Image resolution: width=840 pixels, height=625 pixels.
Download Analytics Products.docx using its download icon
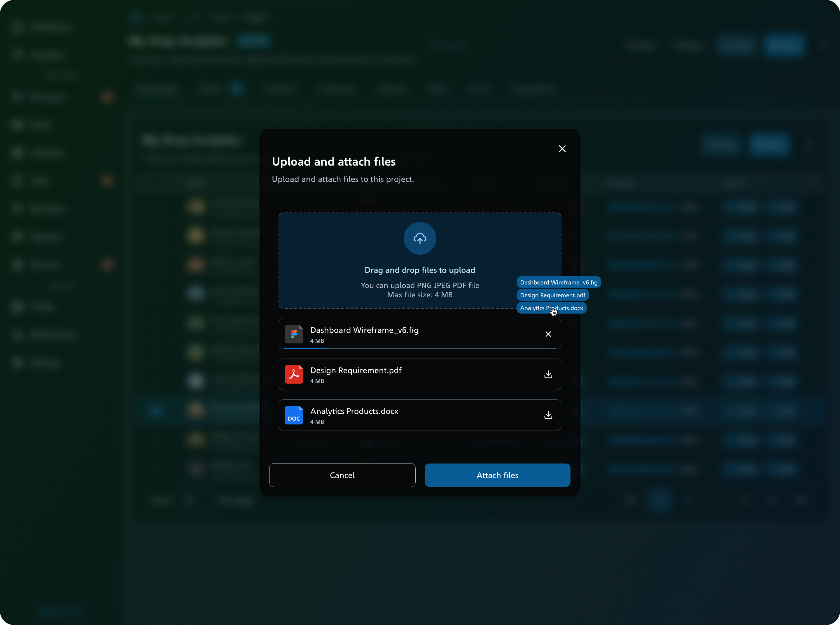[548, 415]
